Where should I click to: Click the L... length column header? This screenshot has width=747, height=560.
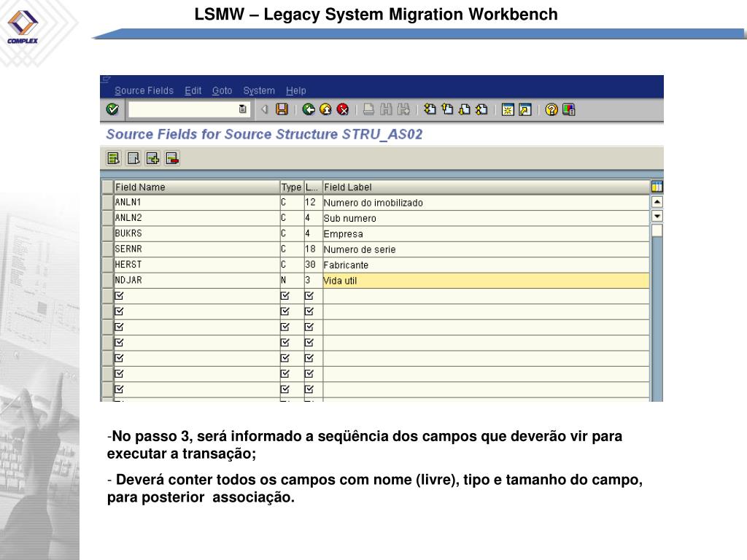(313, 187)
